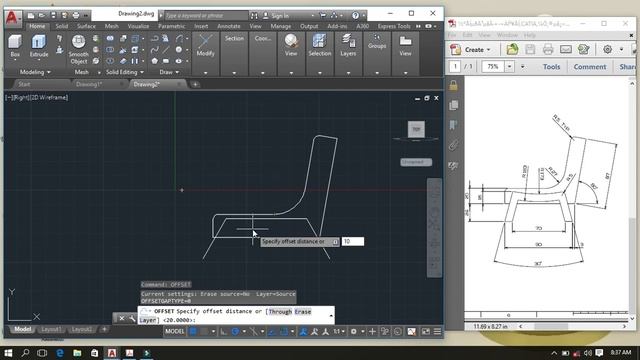This screenshot has height=360, width=640.
Task: Click Edge browser icon in taskbar
Action: point(60,353)
